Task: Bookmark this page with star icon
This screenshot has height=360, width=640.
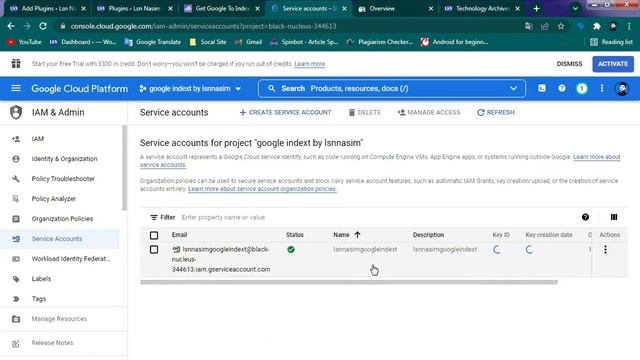Action: click(x=561, y=26)
